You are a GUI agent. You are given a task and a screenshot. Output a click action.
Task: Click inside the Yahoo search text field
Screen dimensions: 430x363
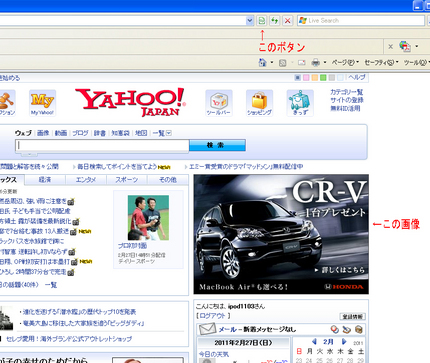[102, 145]
